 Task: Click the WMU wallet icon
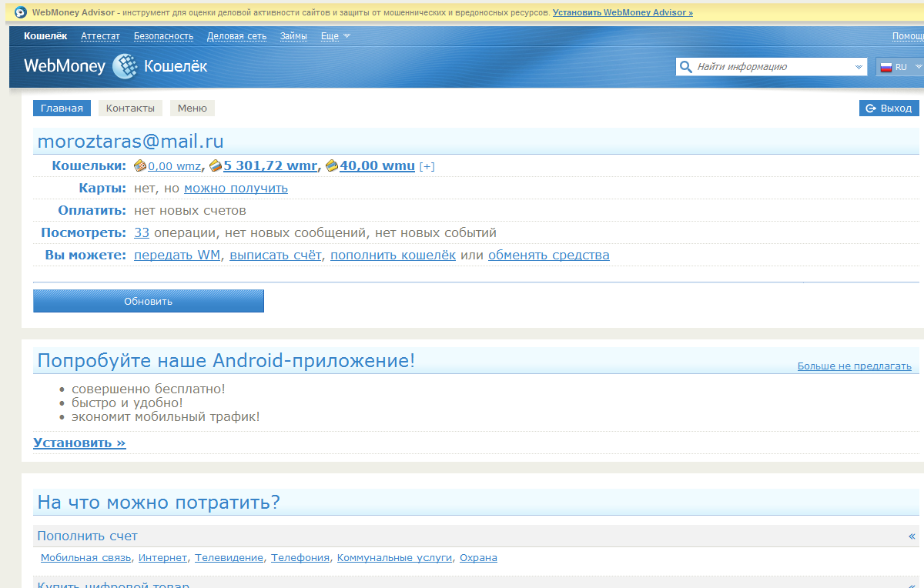pos(332,165)
